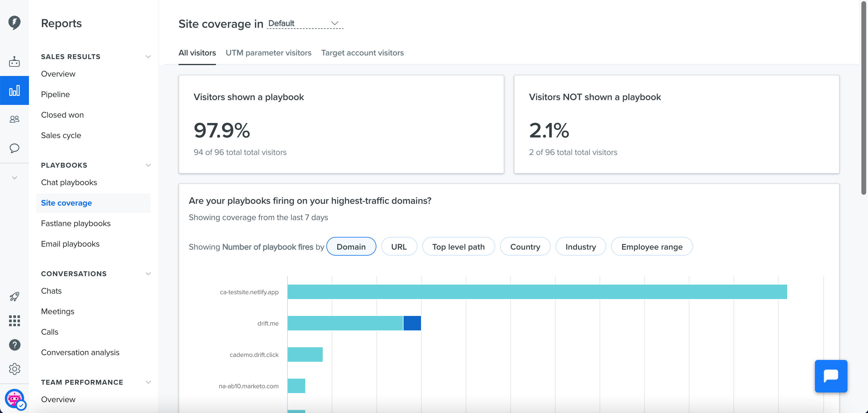868x413 pixels.
Task: Click the Drift lightning logo icon
Action: 14,23
